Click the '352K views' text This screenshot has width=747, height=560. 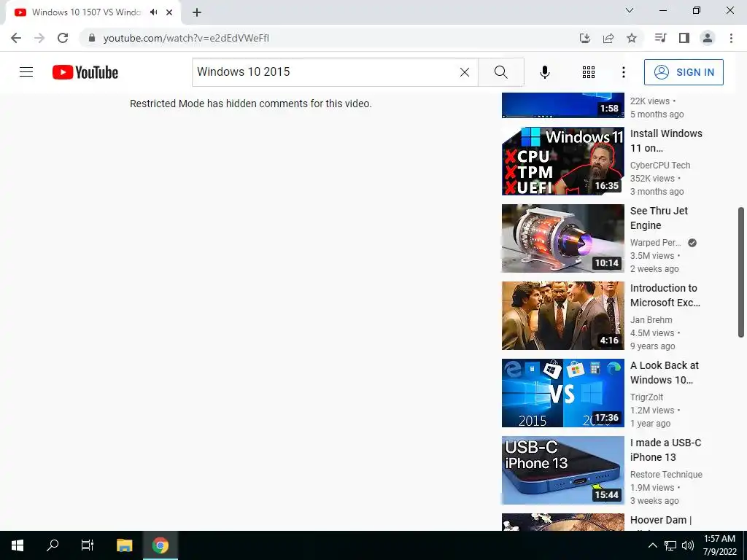point(652,179)
